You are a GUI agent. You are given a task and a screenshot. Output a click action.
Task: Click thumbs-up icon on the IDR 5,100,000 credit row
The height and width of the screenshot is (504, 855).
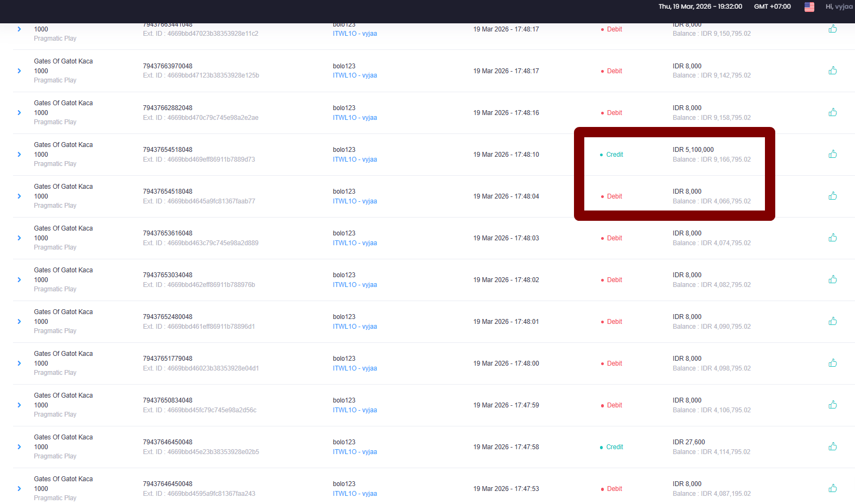(833, 154)
